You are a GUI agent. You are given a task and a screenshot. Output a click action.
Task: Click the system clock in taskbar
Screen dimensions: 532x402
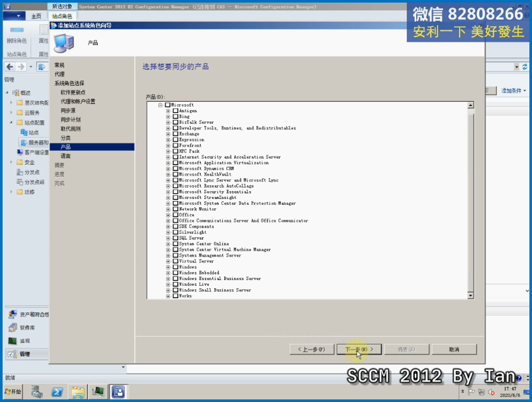(x=510, y=392)
